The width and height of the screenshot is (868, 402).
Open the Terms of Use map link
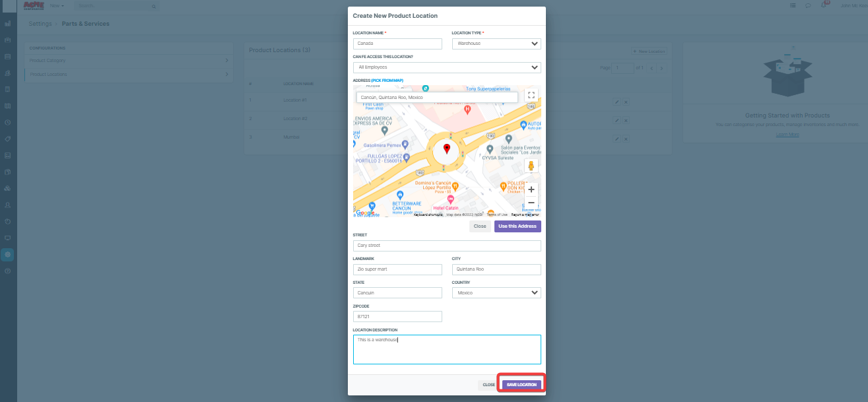[497, 215]
